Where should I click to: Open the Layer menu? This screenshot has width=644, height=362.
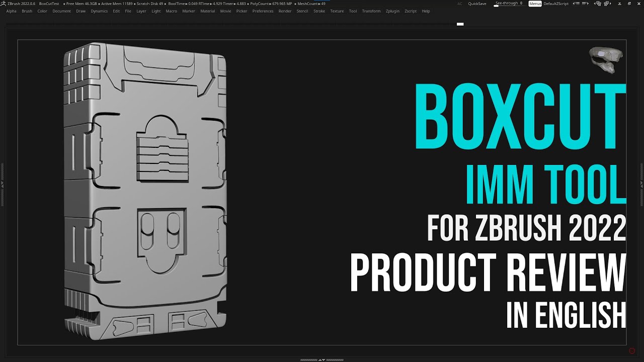pyautogui.click(x=141, y=11)
